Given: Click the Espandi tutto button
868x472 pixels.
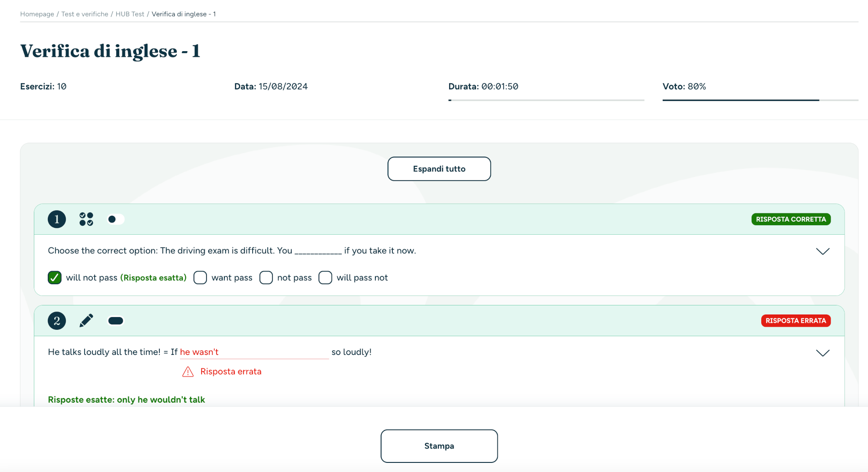Looking at the screenshot, I should pyautogui.click(x=439, y=169).
